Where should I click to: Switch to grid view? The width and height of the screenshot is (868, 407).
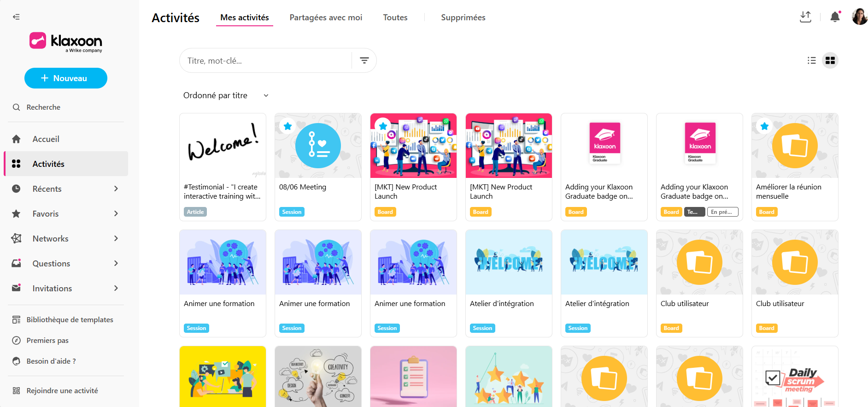point(830,60)
